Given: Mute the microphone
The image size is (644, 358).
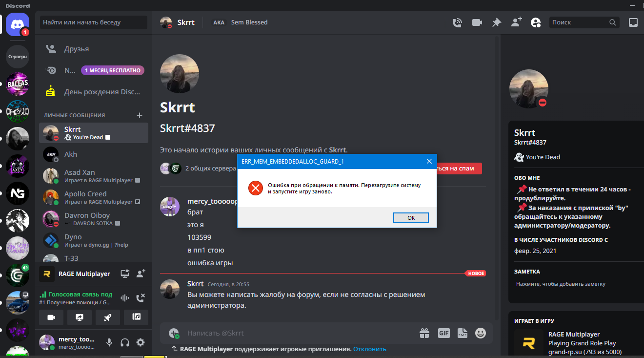Looking at the screenshot, I should point(109,342).
